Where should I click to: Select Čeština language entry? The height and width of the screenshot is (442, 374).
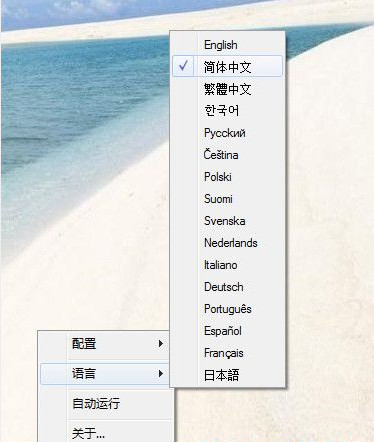[x=228, y=155]
